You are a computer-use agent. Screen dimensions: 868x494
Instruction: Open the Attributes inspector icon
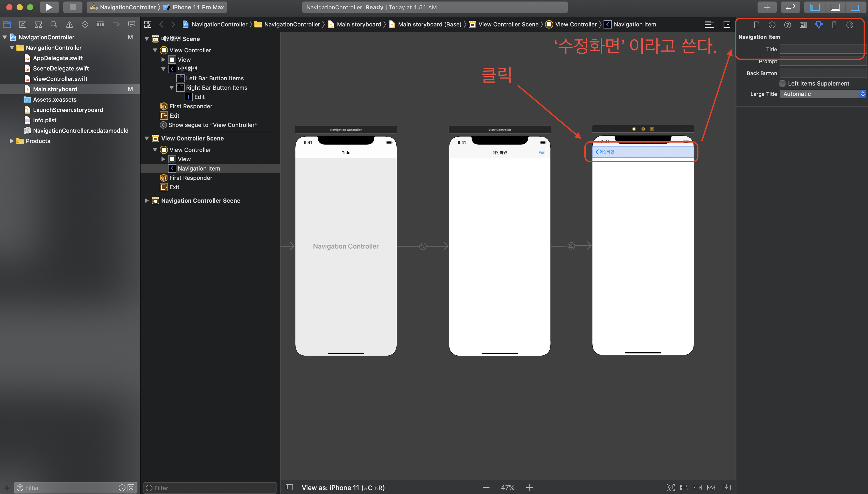coord(818,25)
